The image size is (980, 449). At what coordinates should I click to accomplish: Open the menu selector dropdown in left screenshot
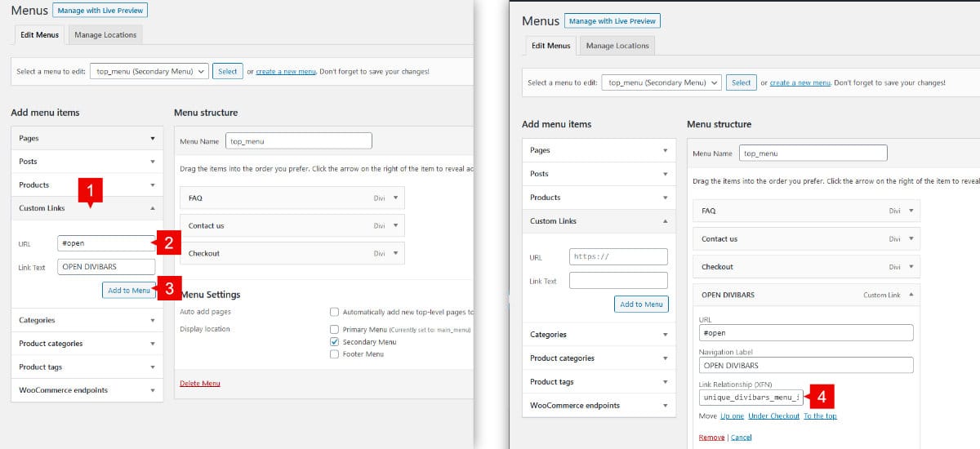[x=149, y=71]
